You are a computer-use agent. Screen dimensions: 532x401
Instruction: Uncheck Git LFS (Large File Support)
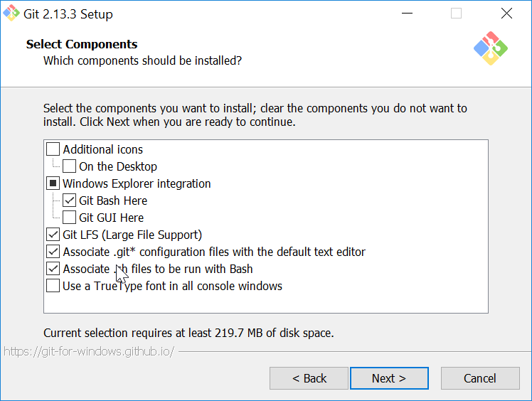tap(53, 235)
